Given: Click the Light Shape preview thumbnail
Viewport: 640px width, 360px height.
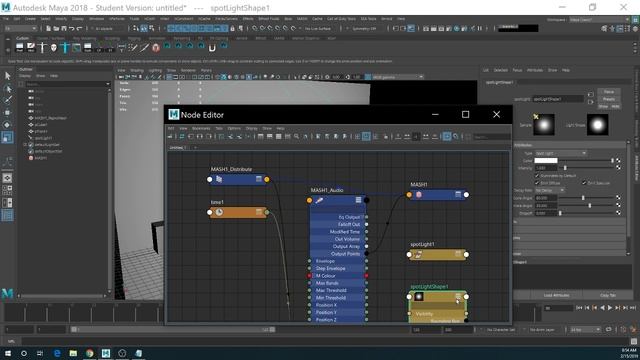Looking at the screenshot, I should [598, 125].
